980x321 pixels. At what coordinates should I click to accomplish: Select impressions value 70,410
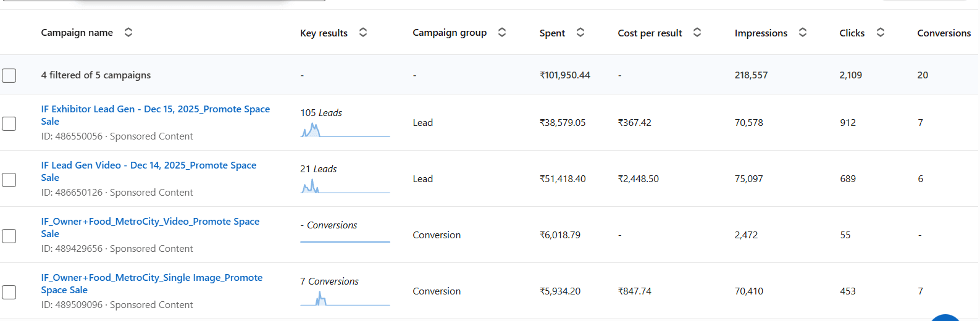click(748, 291)
